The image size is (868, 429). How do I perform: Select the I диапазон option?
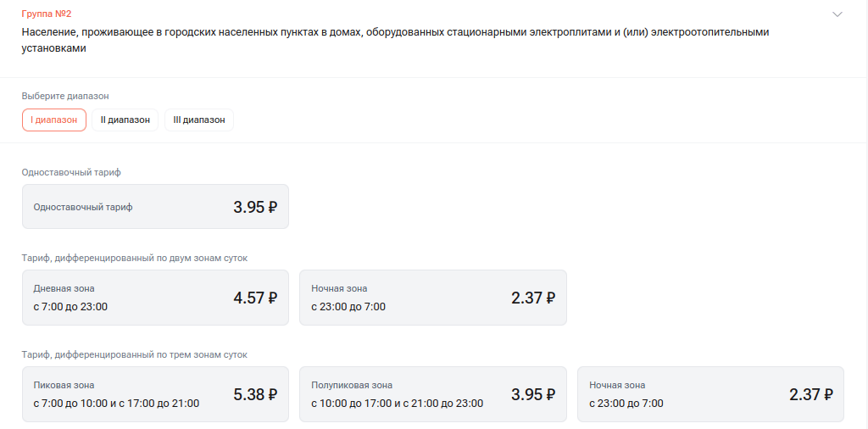(x=54, y=120)
